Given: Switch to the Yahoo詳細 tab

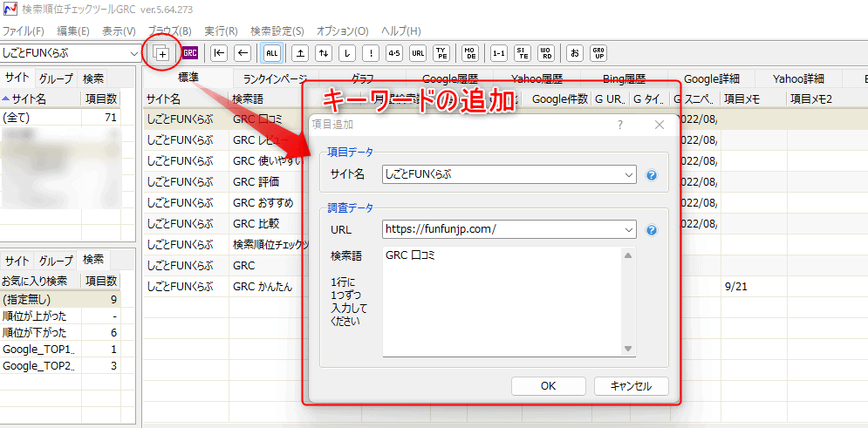Looking at the screenshot, I should click(x=799, y=79).
